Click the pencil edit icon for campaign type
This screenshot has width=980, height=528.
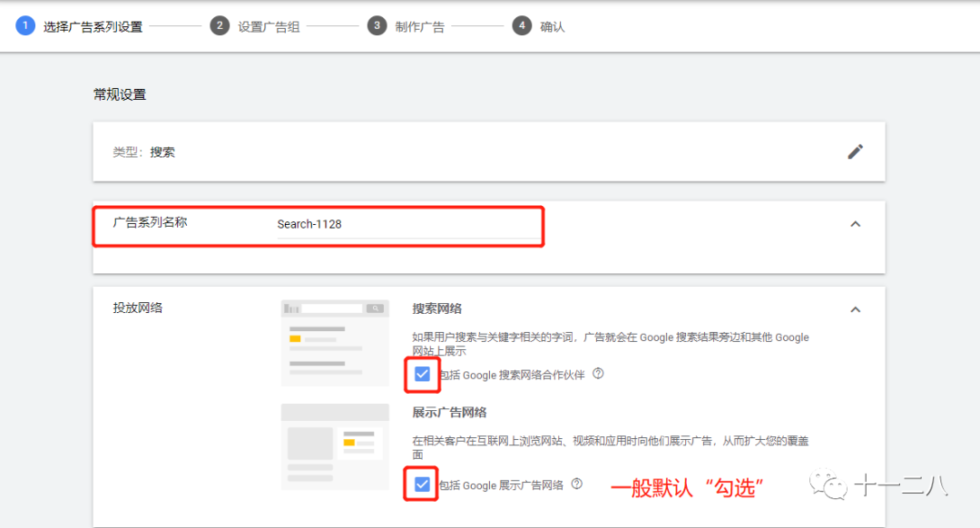pos(855,152)
